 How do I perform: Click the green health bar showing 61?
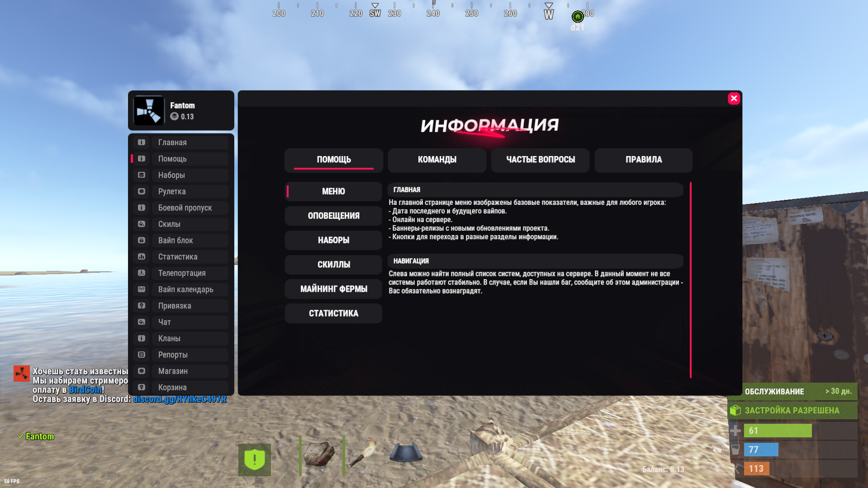coord(778,431)
